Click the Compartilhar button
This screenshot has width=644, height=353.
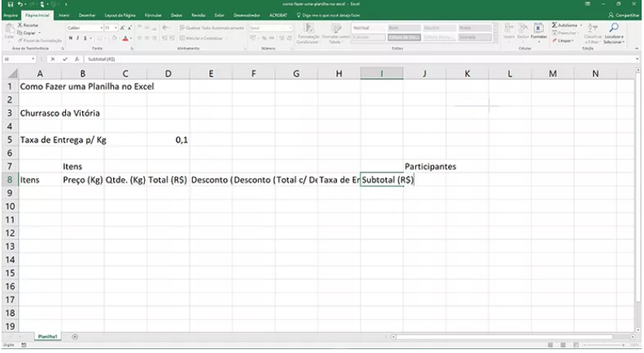pyautogui.click(x=622, y=15)
